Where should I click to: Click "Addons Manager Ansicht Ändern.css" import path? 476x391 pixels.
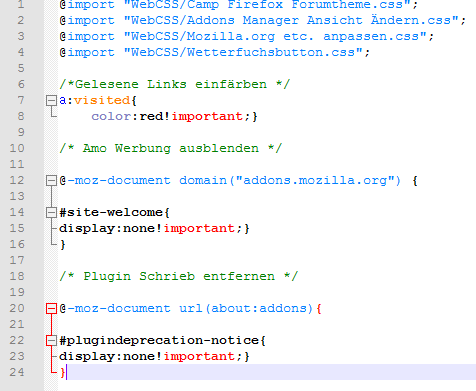(x=291, y=20)
